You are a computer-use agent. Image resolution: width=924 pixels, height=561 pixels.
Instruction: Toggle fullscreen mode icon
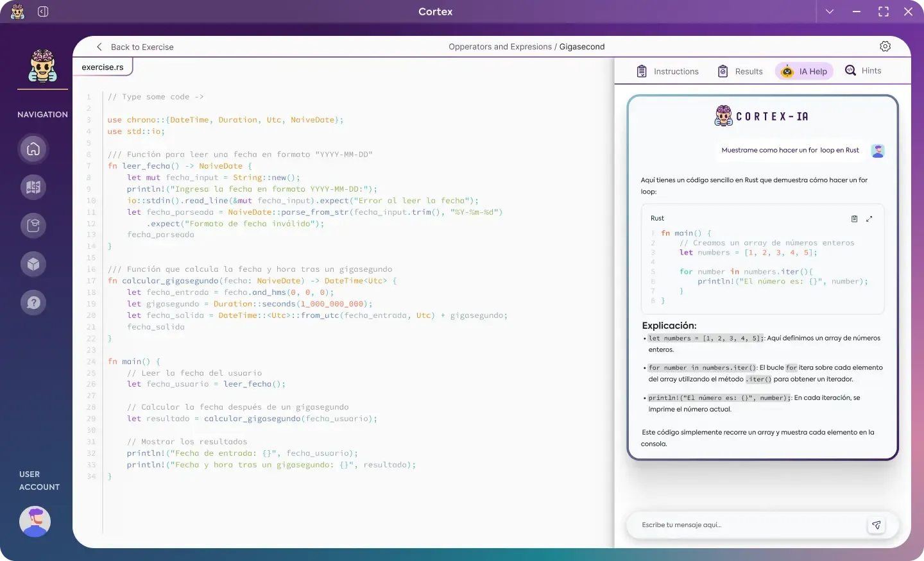click(x=884, y=12)
